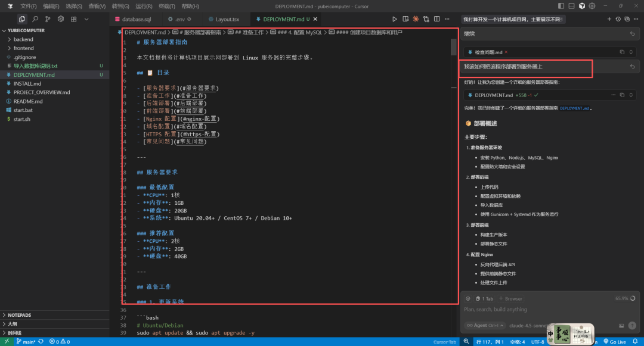Screen dimensions: 644x346
Task: Expand the backend folder
Action: tap(23, 39)
